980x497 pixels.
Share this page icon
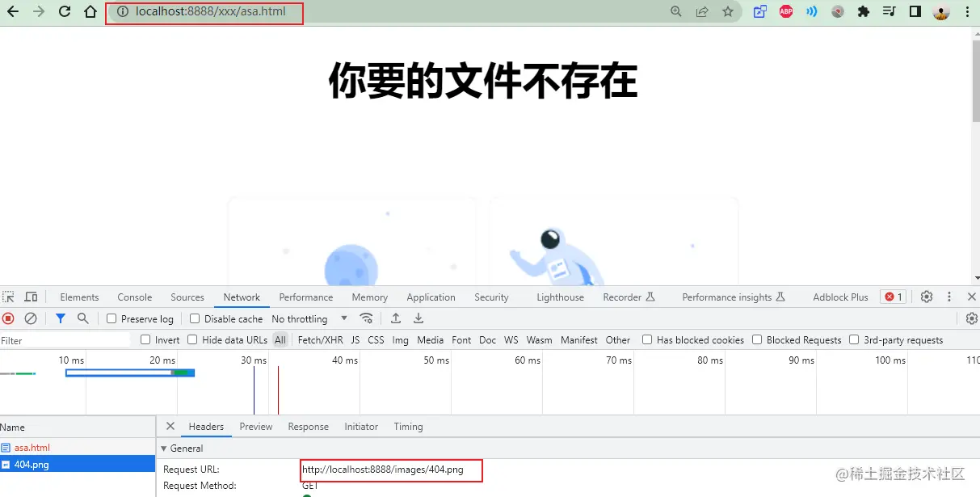702,12
